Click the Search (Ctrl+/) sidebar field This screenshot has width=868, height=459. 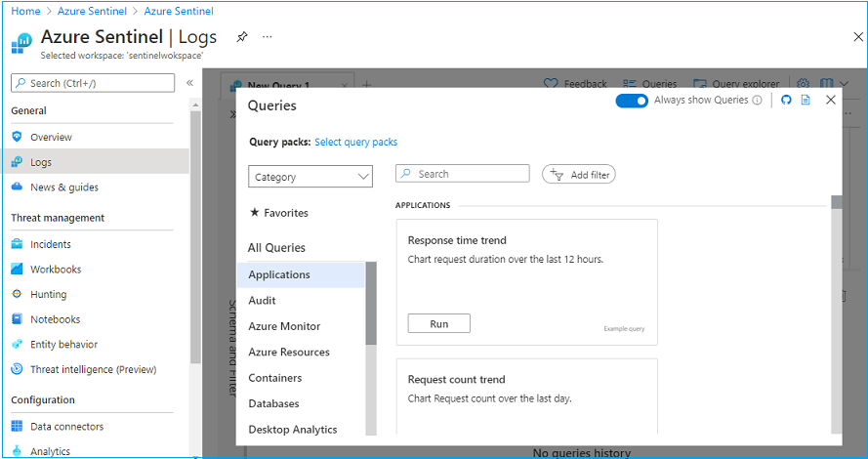(93, 83)
